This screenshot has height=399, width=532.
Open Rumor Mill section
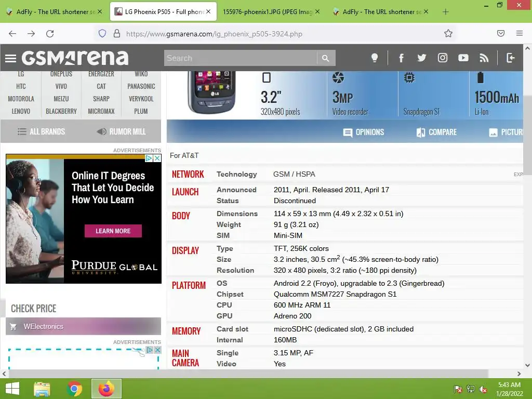pos(121,131)
